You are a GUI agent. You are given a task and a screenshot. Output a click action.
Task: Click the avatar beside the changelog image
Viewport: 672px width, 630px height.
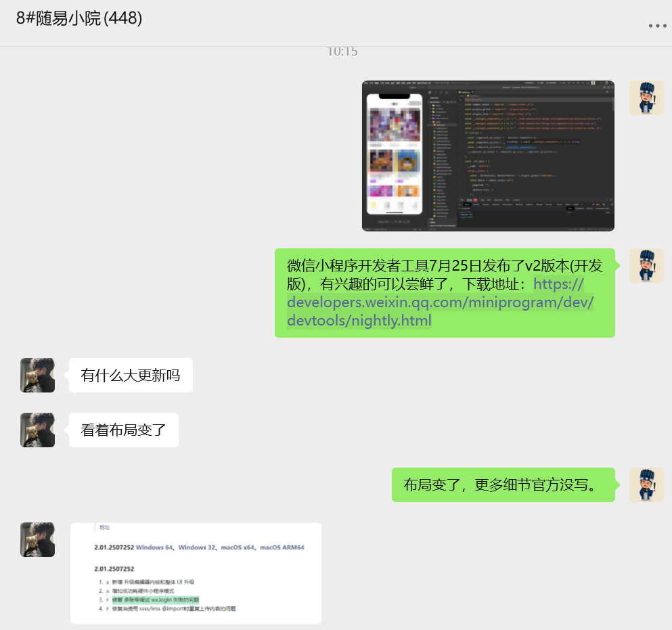click(37, 539)
